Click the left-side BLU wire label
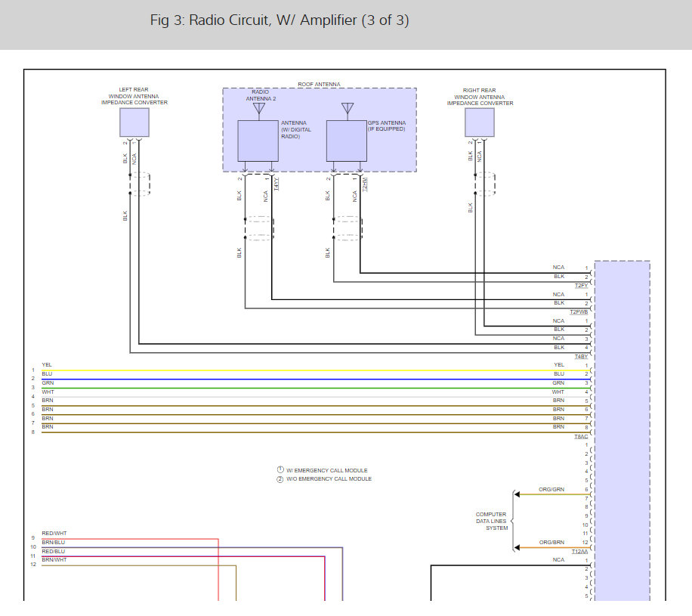692x616 pixels. tap(47, 374)
